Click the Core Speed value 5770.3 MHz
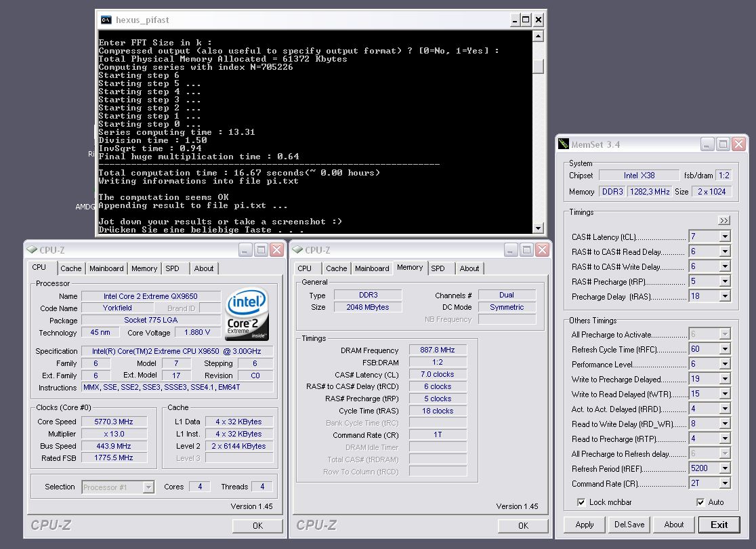The width and height of the screenshot is (756, 549). (114, 422)
